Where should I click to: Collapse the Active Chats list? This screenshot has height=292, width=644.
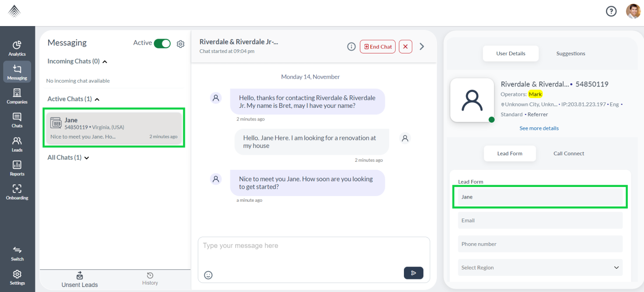(97, 99)
